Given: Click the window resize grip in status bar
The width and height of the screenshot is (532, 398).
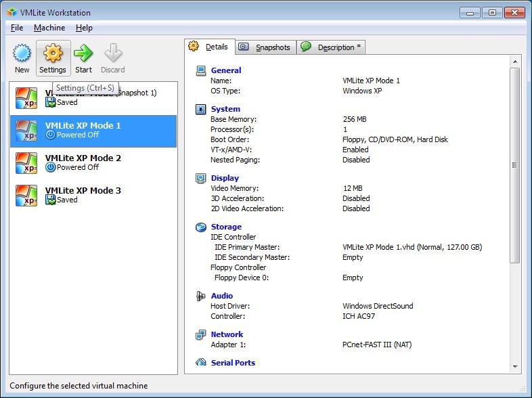Looking at the screenshot, I should coord(523,388).
